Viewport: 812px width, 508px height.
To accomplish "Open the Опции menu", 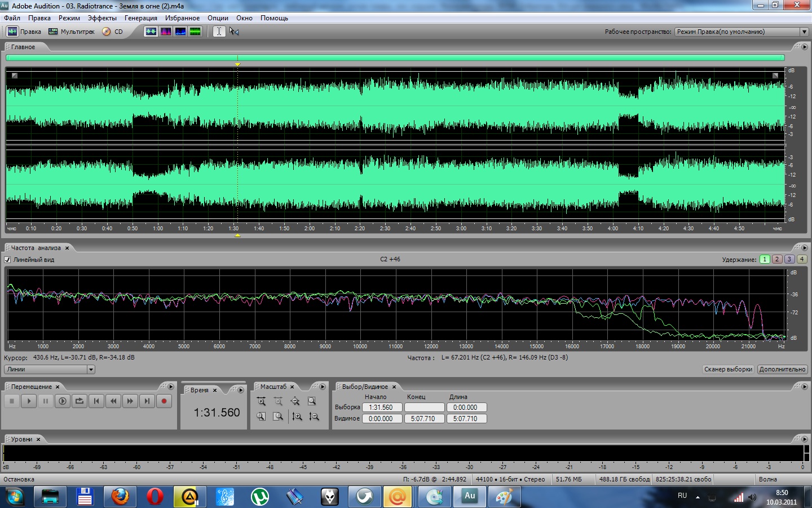I will (218, 18).
